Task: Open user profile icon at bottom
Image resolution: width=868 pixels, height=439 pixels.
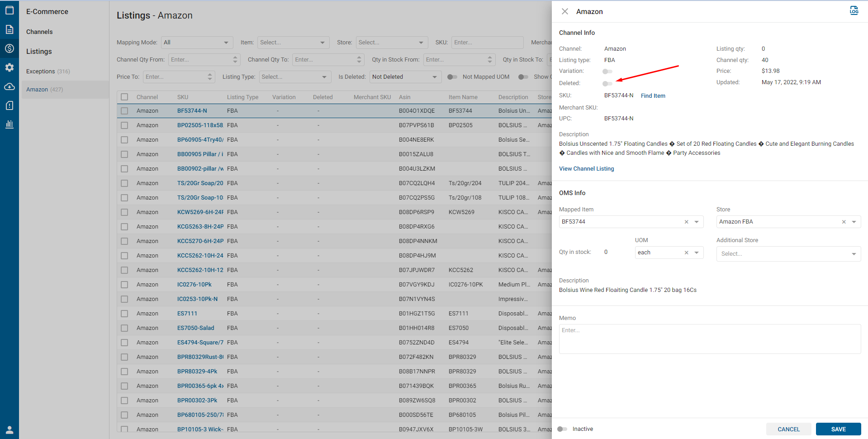Action: point(9,429)
